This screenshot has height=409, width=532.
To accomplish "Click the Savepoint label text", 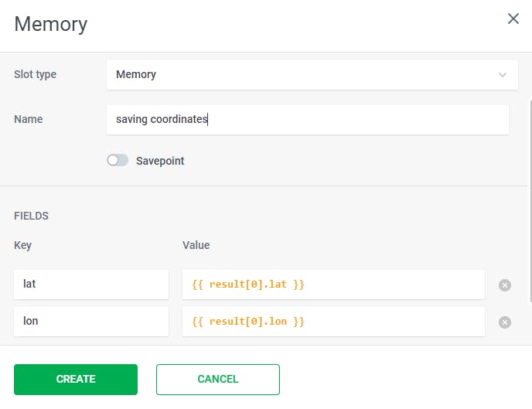I will 160,161.
